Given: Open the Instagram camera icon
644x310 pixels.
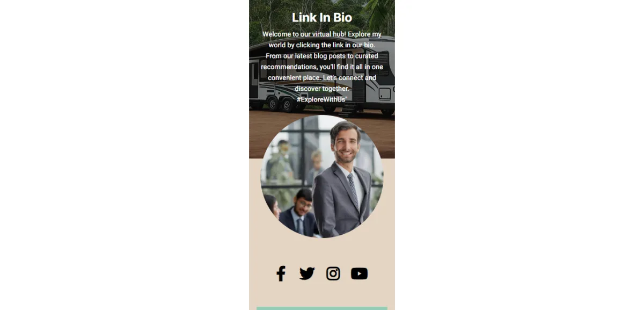Looking at the screenshot, I should pos(333,273).
